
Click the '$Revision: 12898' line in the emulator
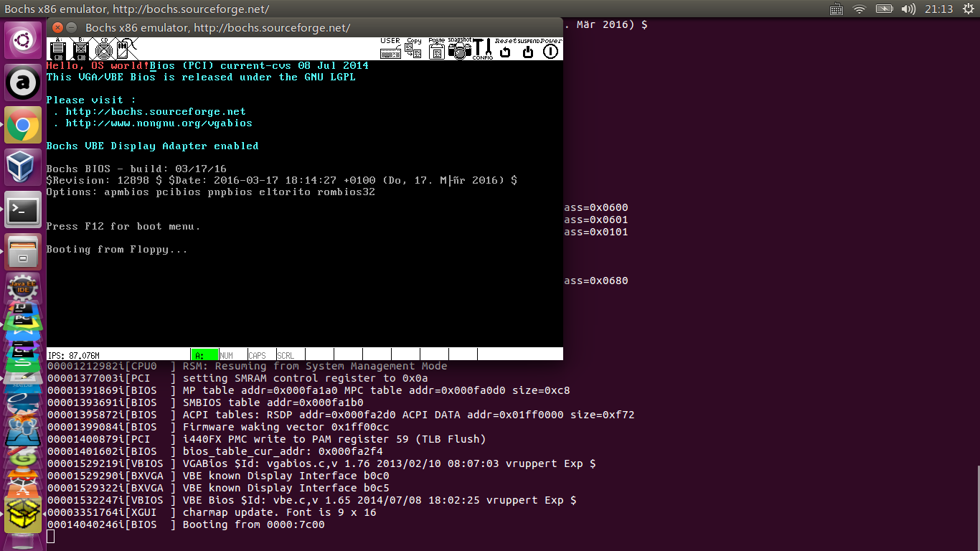click(282, 180)
